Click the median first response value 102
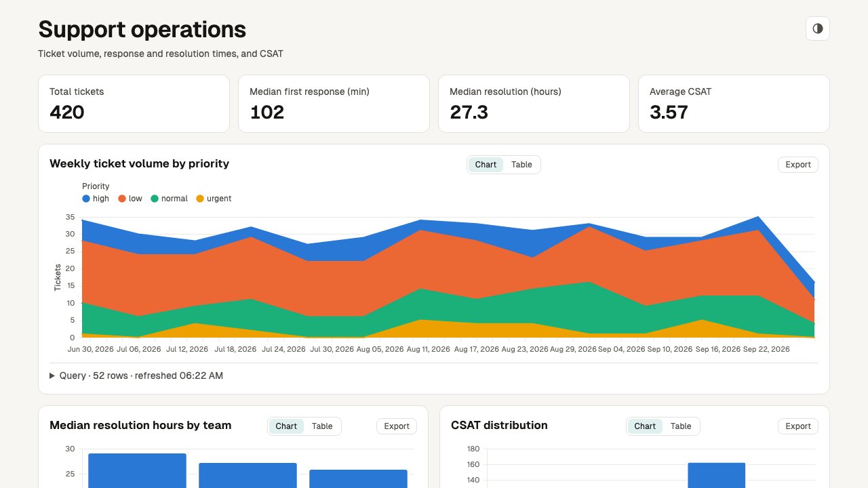 pyautogui.click(x=267, y=113)
